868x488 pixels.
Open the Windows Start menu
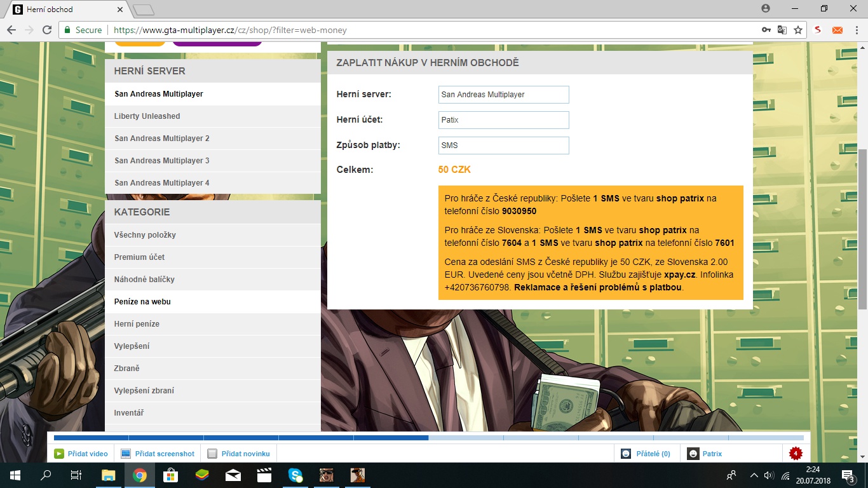point(15,475)
